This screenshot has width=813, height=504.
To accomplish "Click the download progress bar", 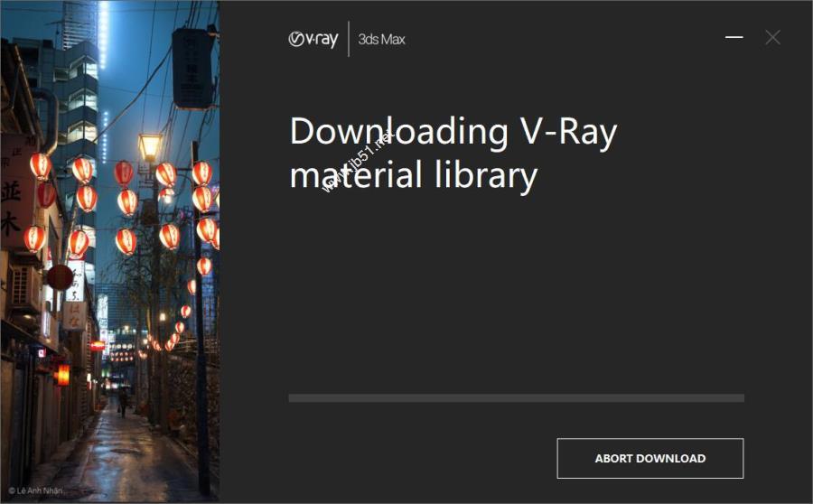I will pyautogui.click(x=517, y=398).
